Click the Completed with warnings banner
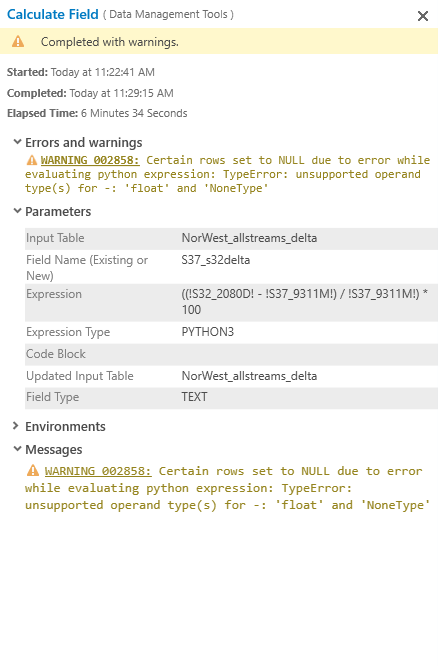This screenshot has width=438, height=666. point(219,42)
